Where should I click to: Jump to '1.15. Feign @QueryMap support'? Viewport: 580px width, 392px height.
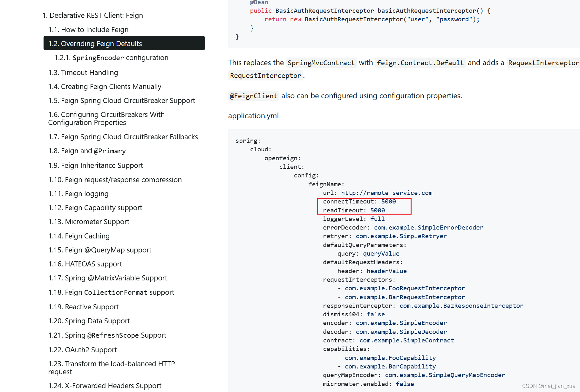coord(100,250)
